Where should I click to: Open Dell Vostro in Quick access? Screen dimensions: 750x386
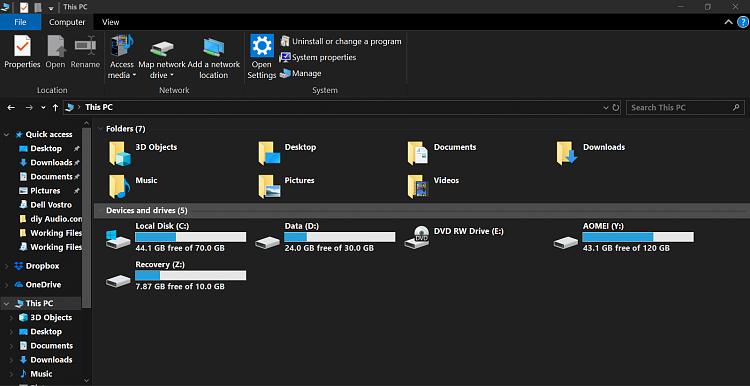tap(51, 205)
